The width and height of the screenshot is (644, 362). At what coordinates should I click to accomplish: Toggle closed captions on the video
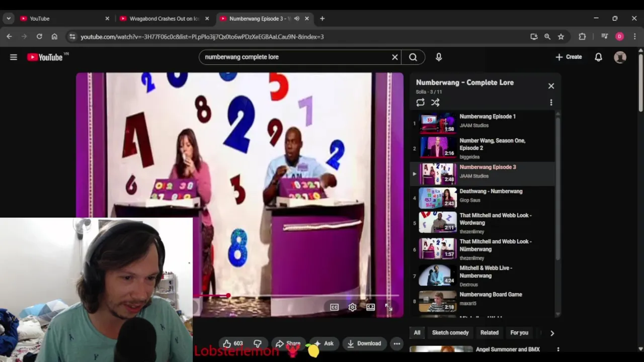pos(334,307)
